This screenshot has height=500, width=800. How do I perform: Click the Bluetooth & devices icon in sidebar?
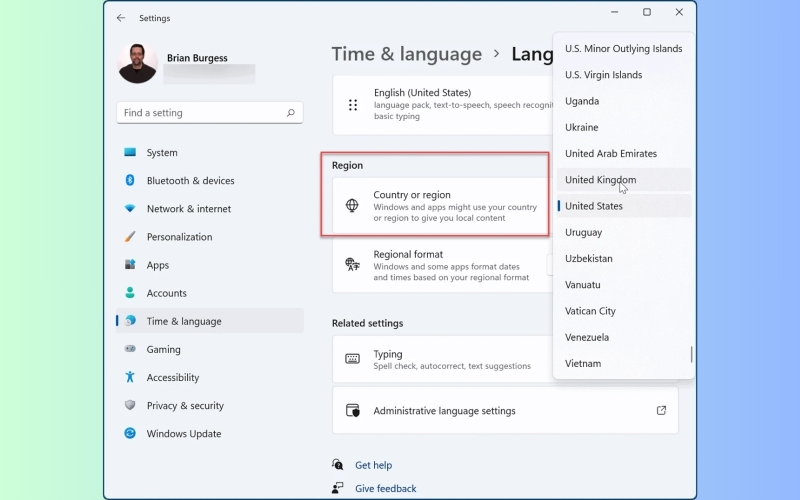click(130, 180)
